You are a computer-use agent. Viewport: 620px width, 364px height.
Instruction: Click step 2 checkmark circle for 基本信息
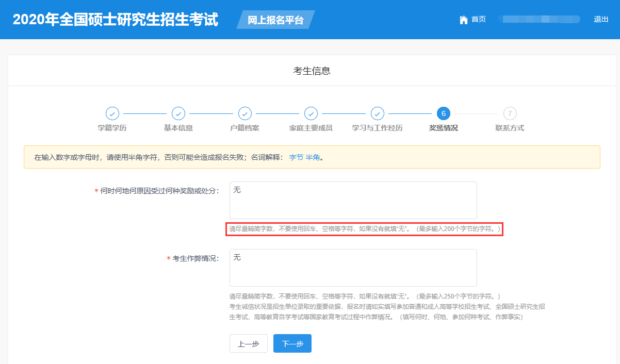tap(178, 113)
